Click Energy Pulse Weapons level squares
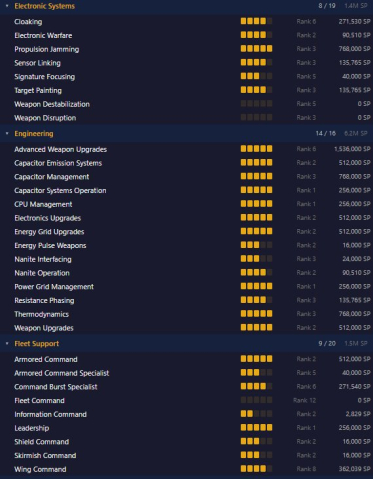The width and height of the screenshot is (373, 479). coord(256,245)
